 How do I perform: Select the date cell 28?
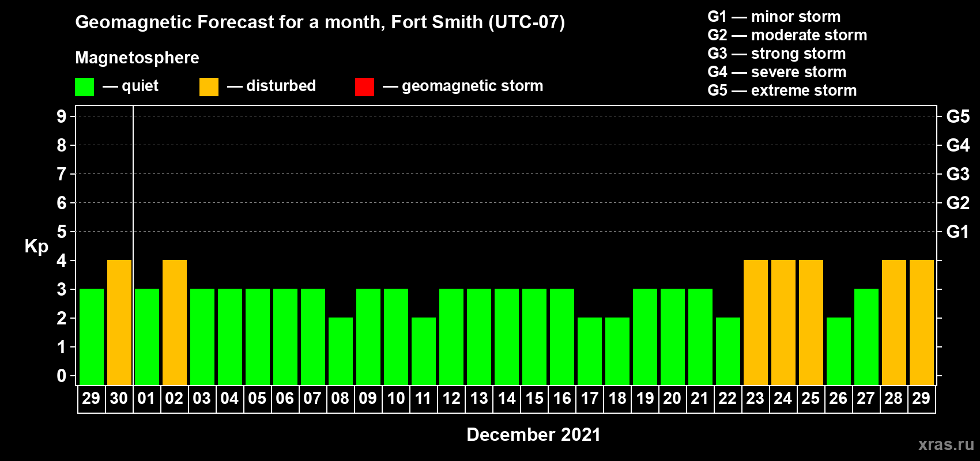click(894, 399)
